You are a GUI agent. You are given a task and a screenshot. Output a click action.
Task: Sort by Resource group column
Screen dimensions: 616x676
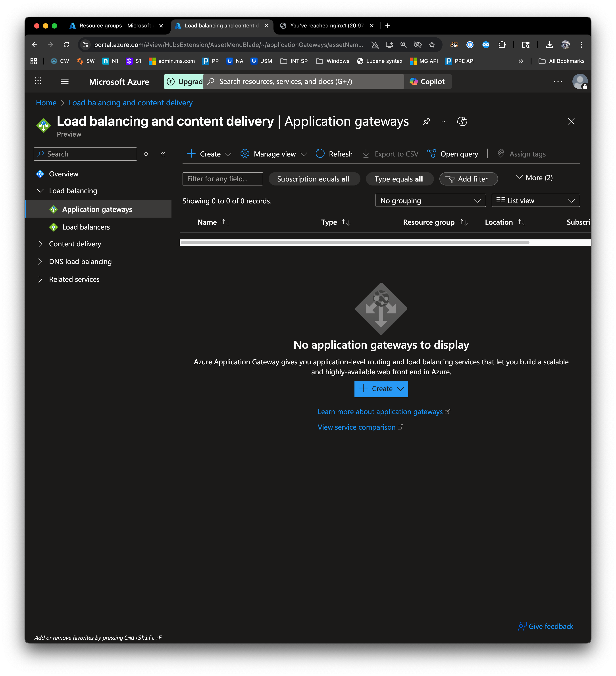428,222
